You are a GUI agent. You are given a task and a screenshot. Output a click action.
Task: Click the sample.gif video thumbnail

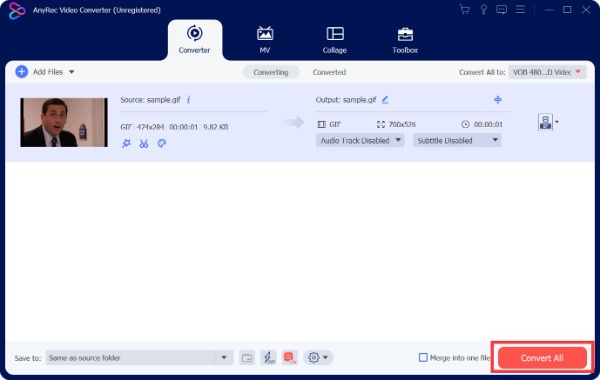(64, 122)
